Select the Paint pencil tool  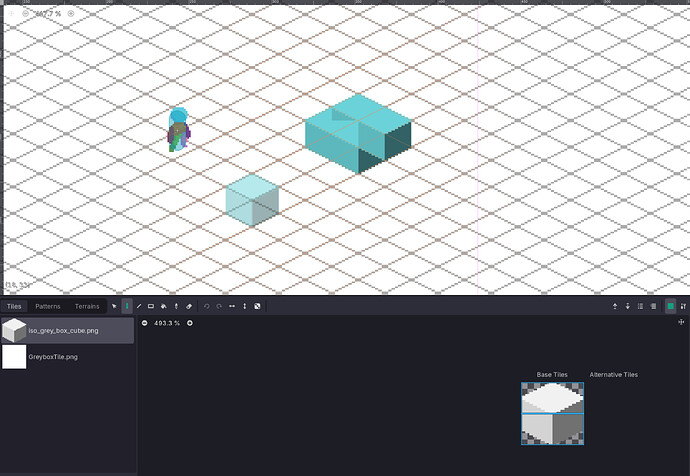[x=126, y=306]
